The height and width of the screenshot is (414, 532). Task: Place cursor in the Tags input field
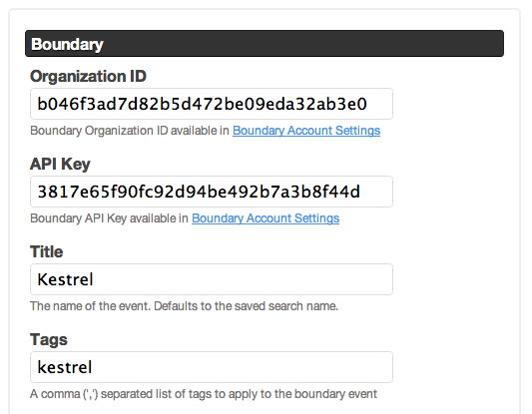(x=212, y=367)
